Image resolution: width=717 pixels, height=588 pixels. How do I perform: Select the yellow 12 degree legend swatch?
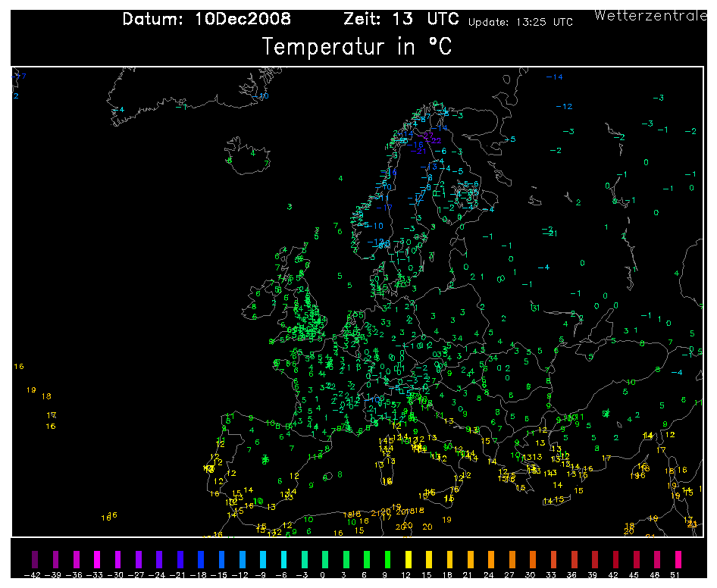click(x=409, y=559)
